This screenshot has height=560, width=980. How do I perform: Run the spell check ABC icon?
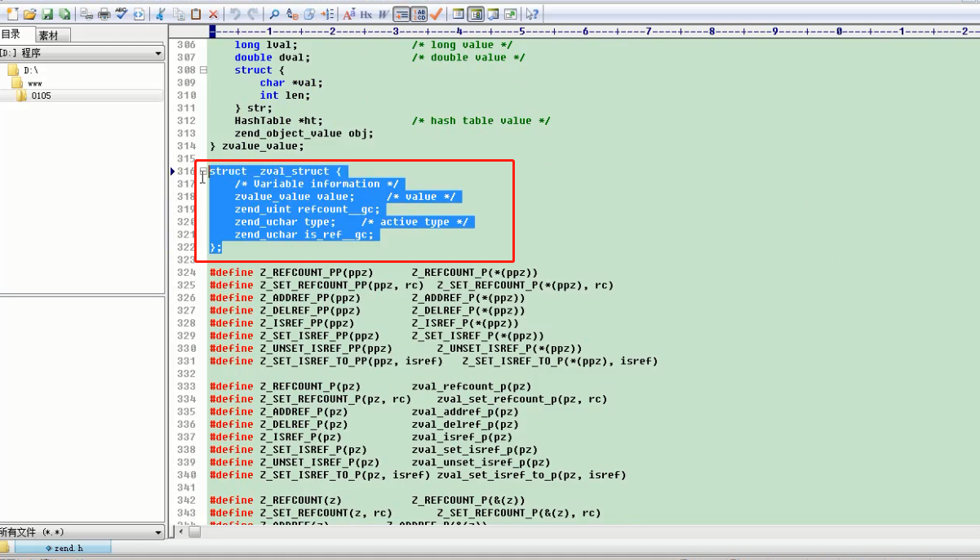pos(122,14)
